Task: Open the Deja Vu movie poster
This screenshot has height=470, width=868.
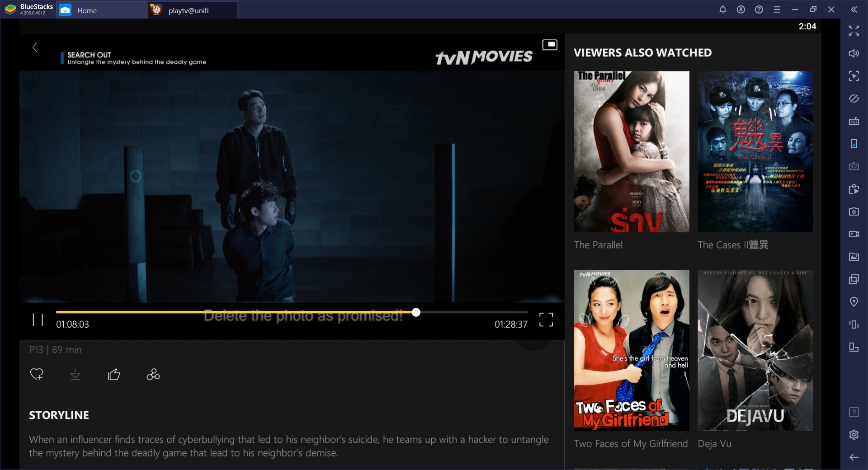Action: click(755, 350)
